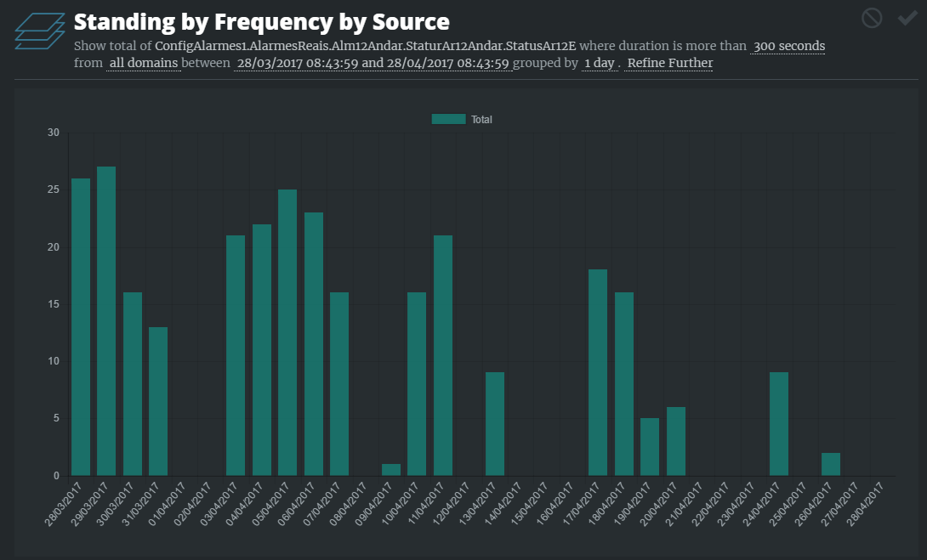Click the teal Total legend color swatch

[x=448, y=120]
